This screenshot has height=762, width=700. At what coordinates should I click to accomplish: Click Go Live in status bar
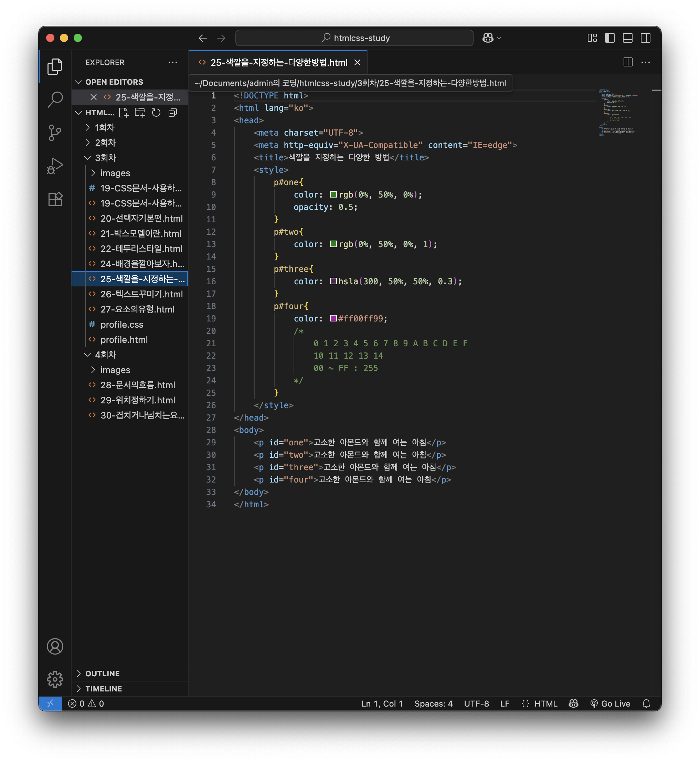click(610, 703)
